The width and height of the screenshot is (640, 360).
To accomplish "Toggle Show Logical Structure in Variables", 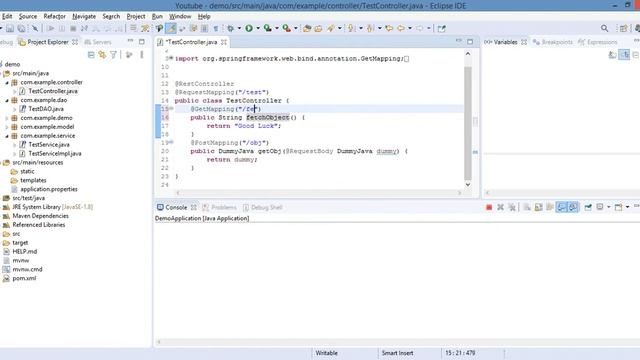I will (624, 55).
